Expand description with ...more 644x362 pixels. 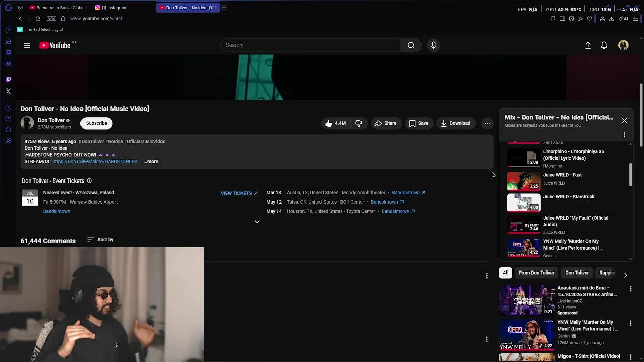(x=151, y=162)
